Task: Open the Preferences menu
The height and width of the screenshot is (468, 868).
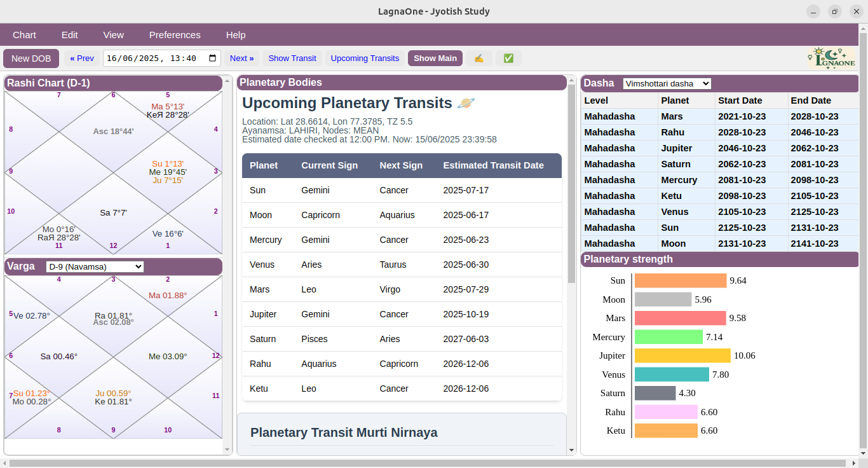Action: point(175,35)
